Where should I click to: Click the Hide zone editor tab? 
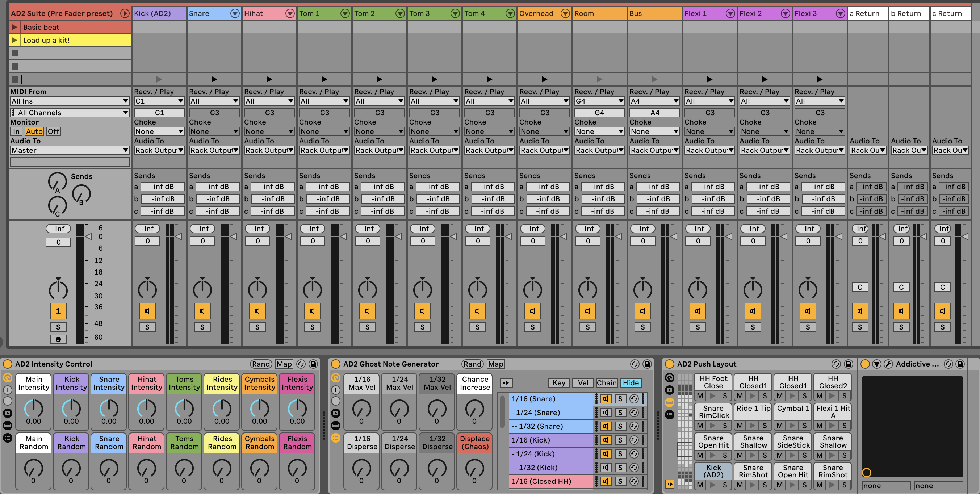pyautogui.click(x=631, y=383)
